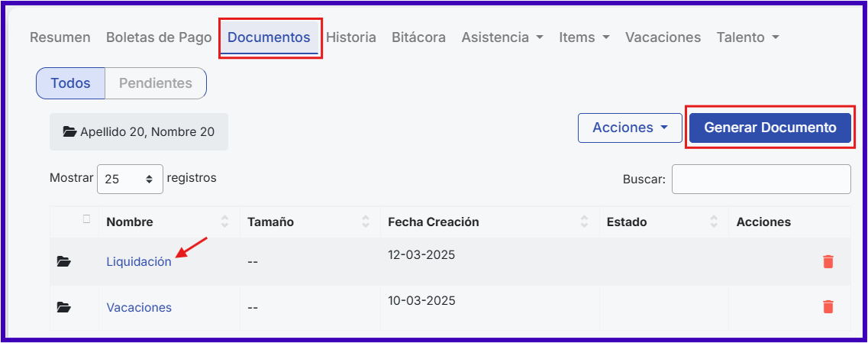
Task: Click the folder icon beside Liquidación
Action: point(64,262)
